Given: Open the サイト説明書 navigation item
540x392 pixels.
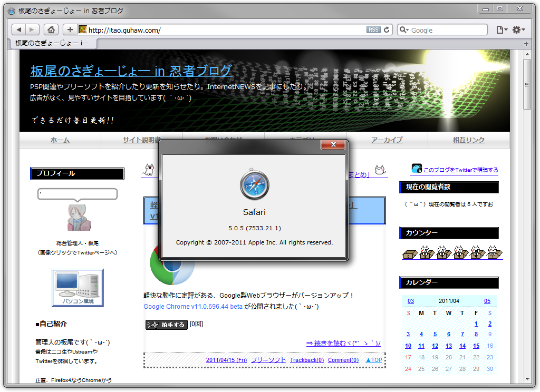Looking at the screenshot, I should click(142, 140).
